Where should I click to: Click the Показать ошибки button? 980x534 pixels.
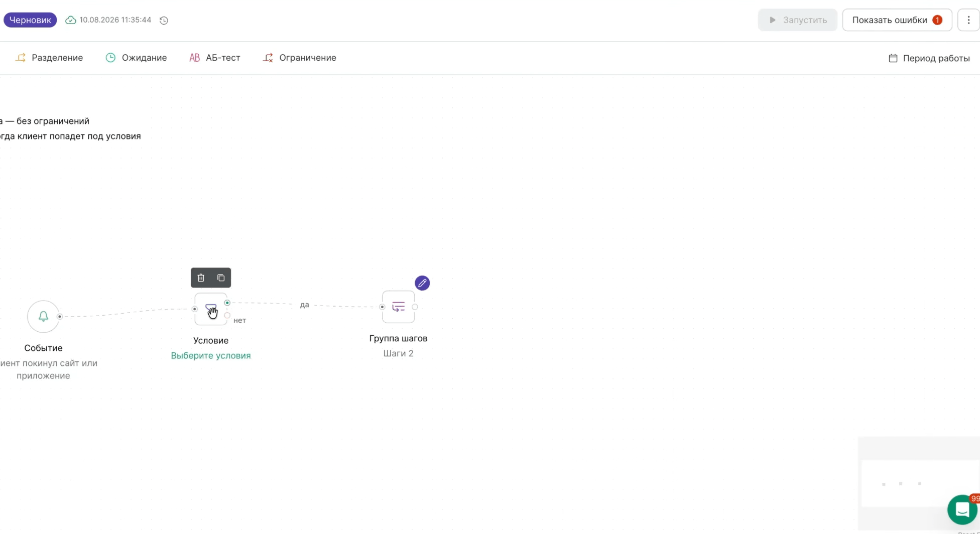pyautogui.click(x=897, y=20)
